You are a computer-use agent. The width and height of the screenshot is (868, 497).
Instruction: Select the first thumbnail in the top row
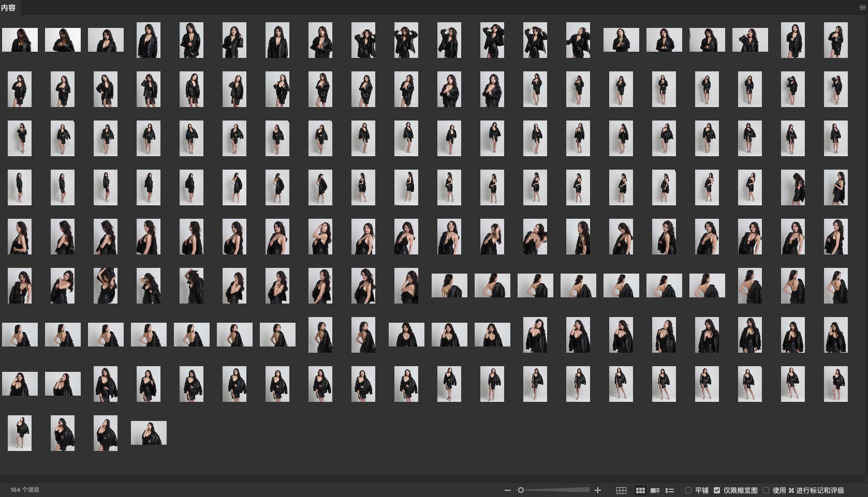click(20, 40)
